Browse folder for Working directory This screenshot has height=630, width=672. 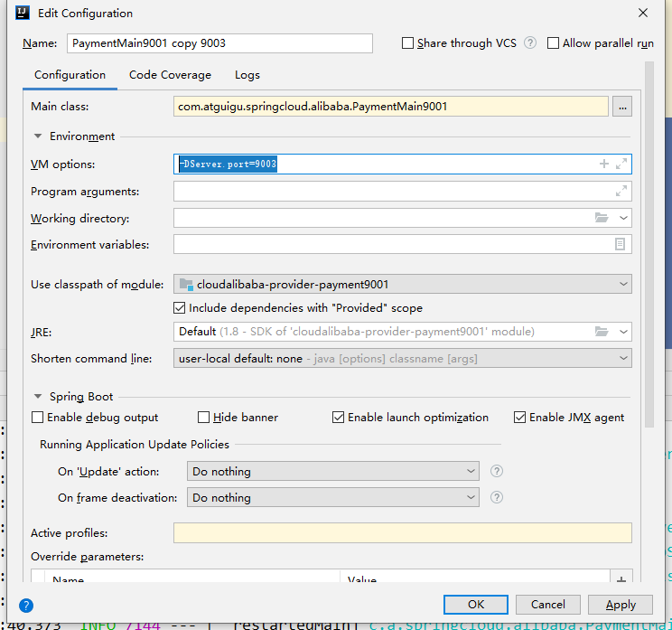(x=602, y=218)
